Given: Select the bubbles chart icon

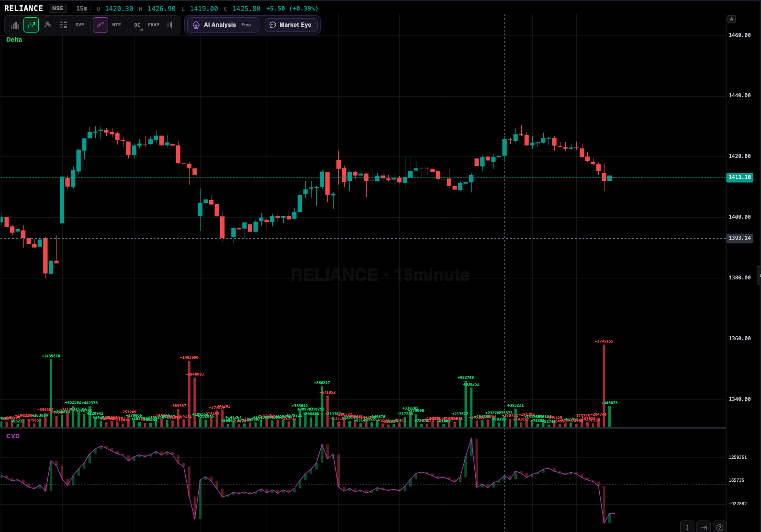Looking at the screenshot, I should 47,25.
